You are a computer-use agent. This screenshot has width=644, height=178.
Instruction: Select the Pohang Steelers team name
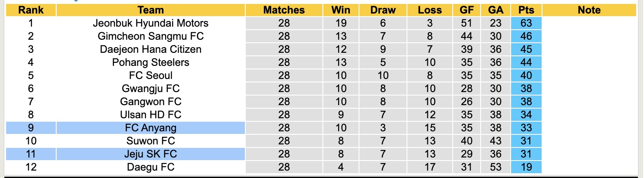click(x=150, y=62)
